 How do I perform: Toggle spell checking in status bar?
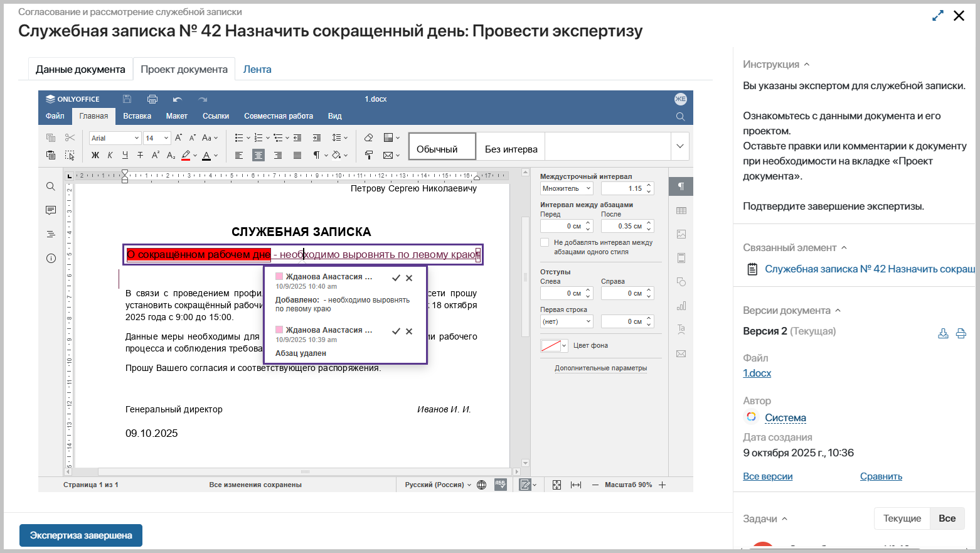coord(500,485)
